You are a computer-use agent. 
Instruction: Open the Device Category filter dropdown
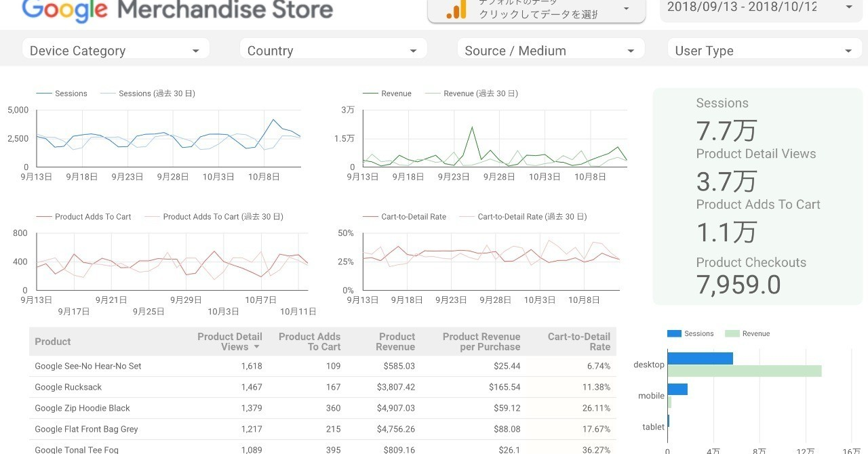coord(115,50)
